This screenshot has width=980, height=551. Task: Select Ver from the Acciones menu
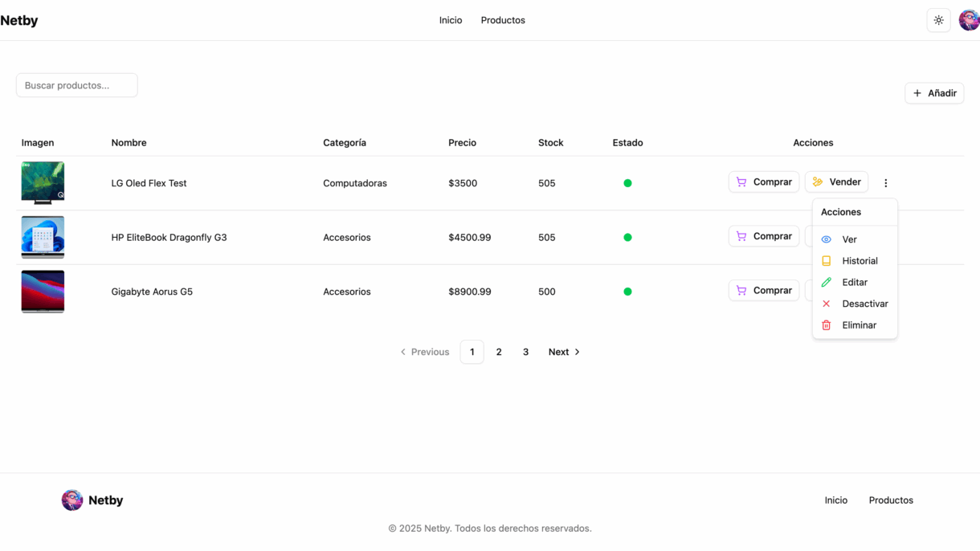[x=849, y=239]
